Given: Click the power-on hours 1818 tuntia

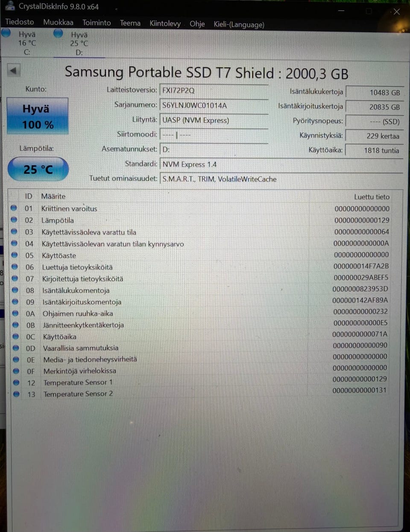Looking at the screenshot, I should [x=375, y=150].
